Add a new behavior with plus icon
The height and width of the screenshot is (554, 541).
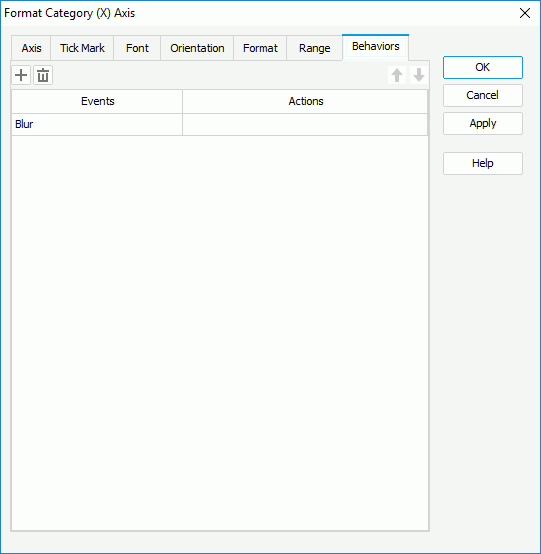[21, 75]
